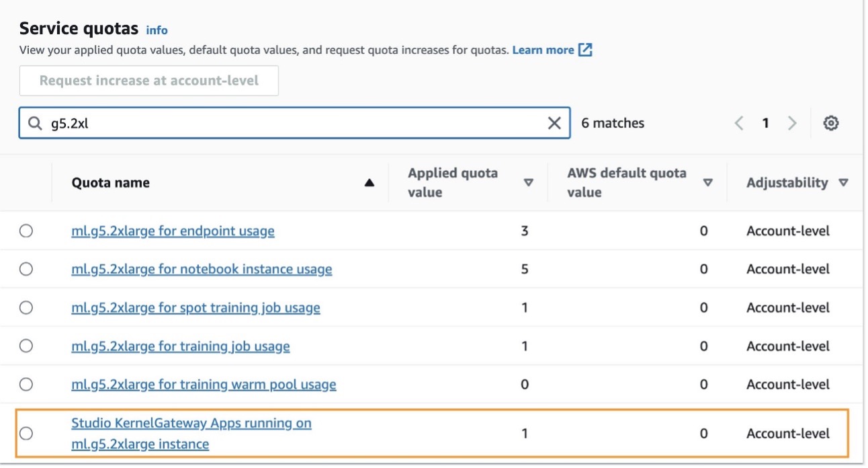The image size is (868, 468).
Task: Go to previous page with left chevron
Action: 739,123
